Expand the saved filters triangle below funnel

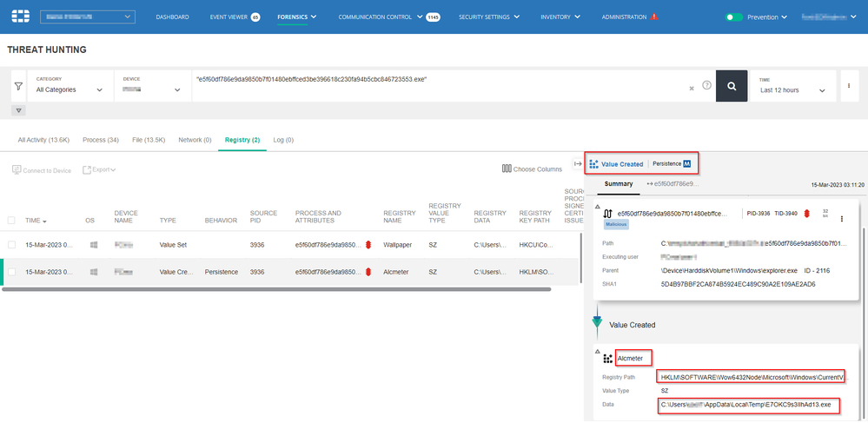pos(18,110)
